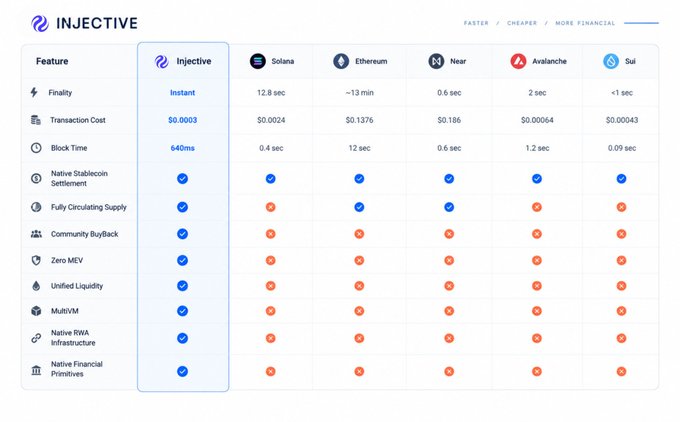
Task: Click the Unified Liquidity row label
Action: (77, 286)
